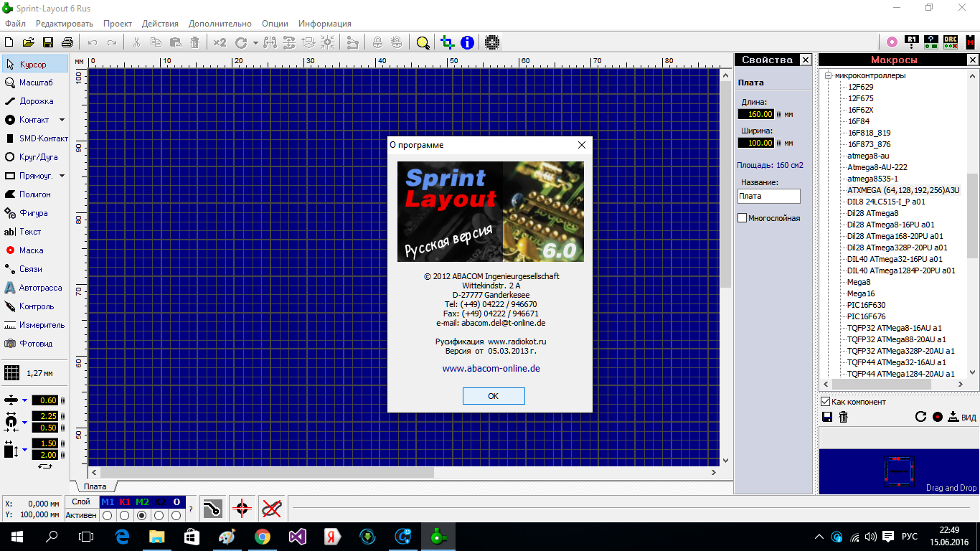Select the Маска tool
Image resolution: width=980 pixels, height=551 pixels.
click(x=34, y=250)
